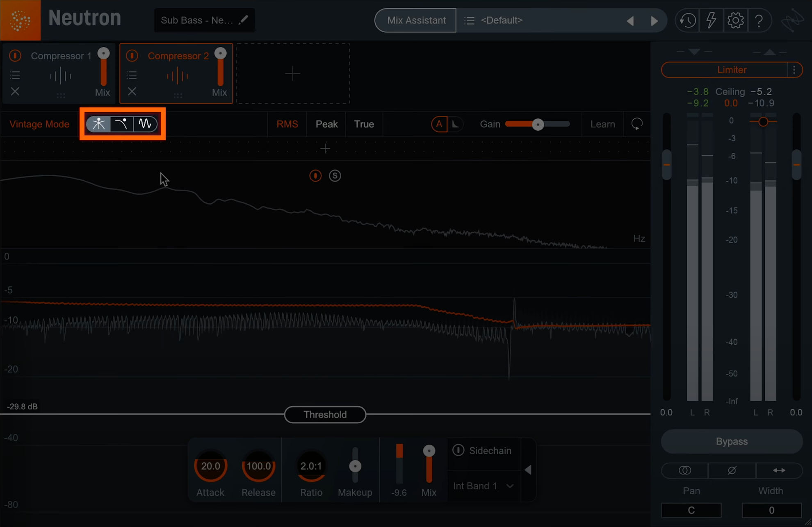Screen dimensions: 812x527
Task: Adjust the output gain fader
Action: pyautogui.click(x=796, y=165)
